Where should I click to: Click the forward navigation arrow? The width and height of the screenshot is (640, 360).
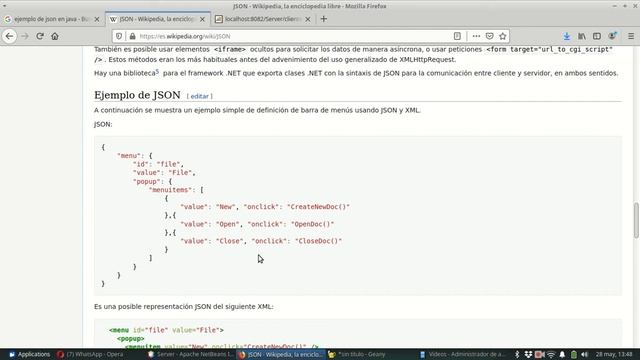click(25, 36)
